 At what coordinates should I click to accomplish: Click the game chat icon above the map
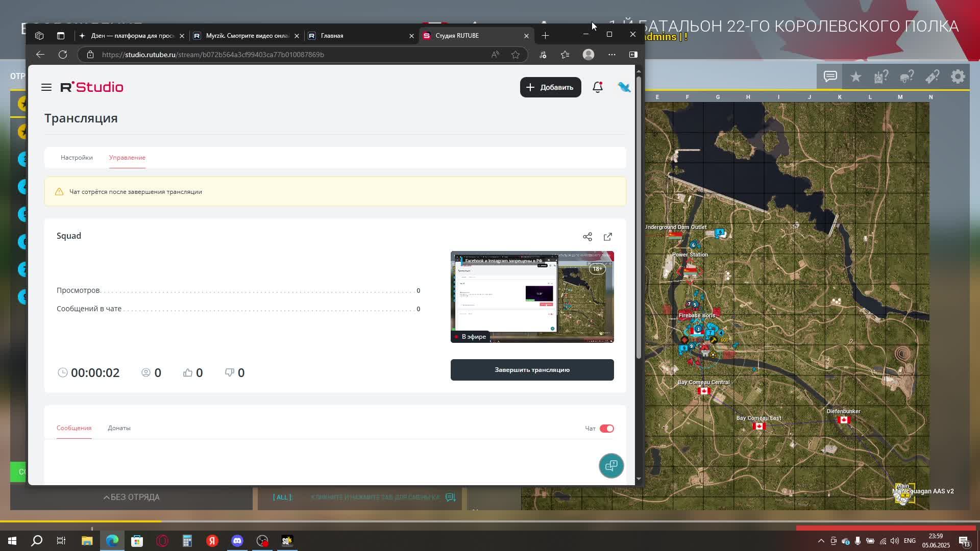click(830, 77)
